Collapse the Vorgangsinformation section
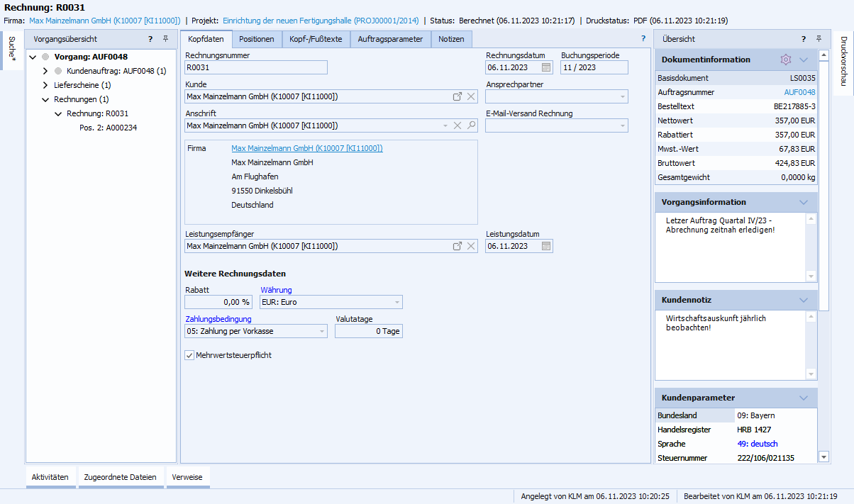The image size is (854, 504). pyautogui.click(x=804, y=202)
